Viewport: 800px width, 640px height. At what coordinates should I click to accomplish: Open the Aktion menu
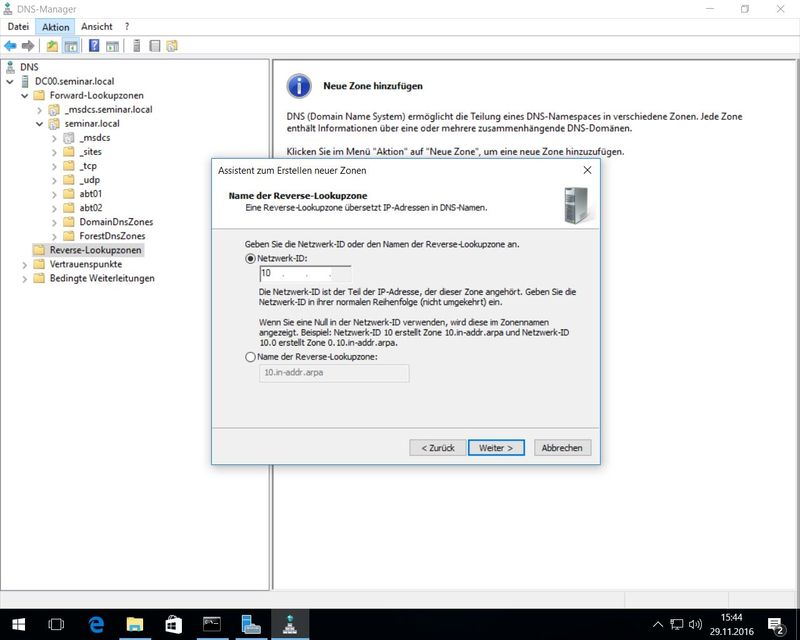click(x=56, y=27)
